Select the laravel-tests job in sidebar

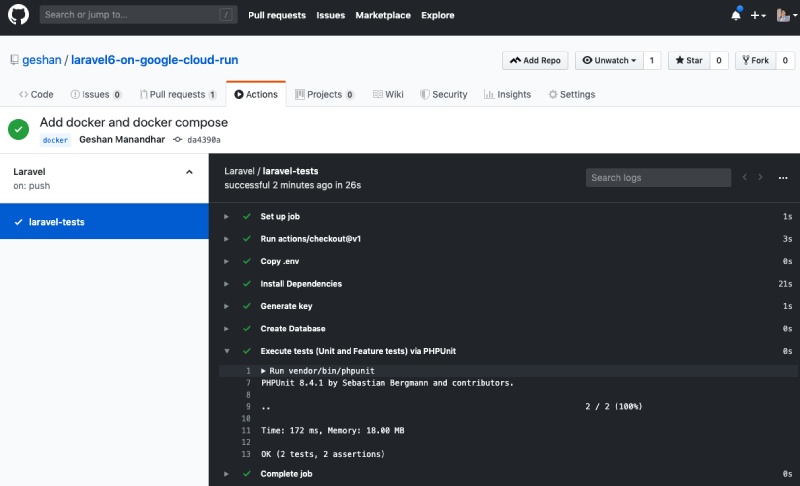coord(104,221)
